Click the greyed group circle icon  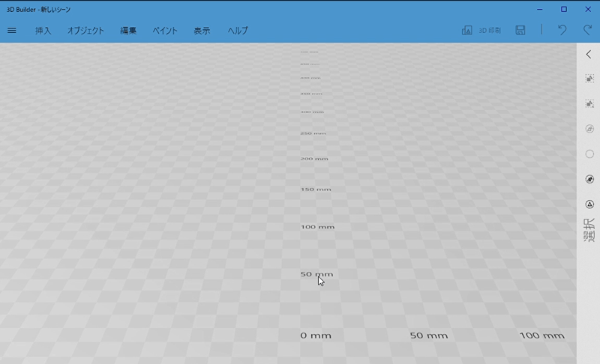pos(589,129)
